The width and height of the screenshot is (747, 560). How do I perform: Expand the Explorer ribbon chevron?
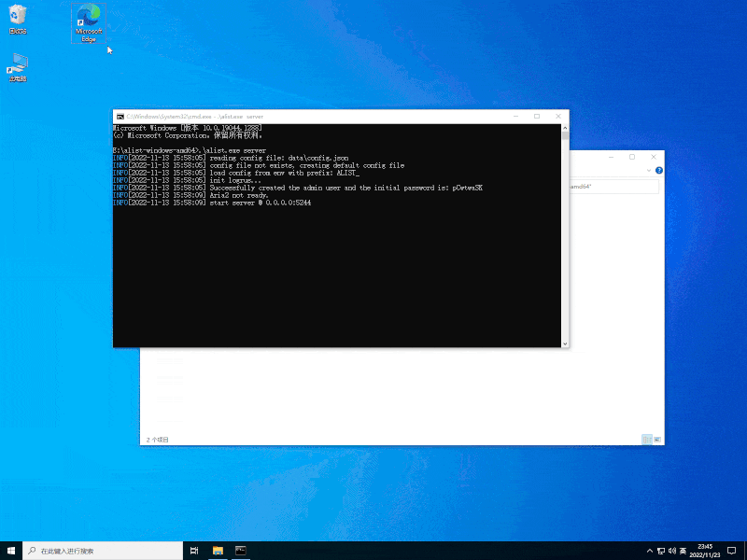pos(648,171)
